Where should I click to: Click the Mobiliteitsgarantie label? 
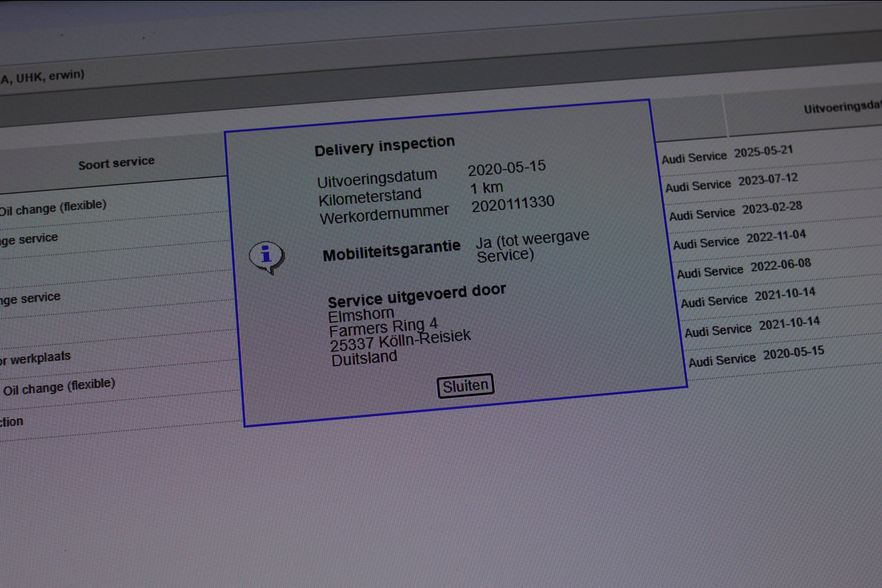point(391,251)
